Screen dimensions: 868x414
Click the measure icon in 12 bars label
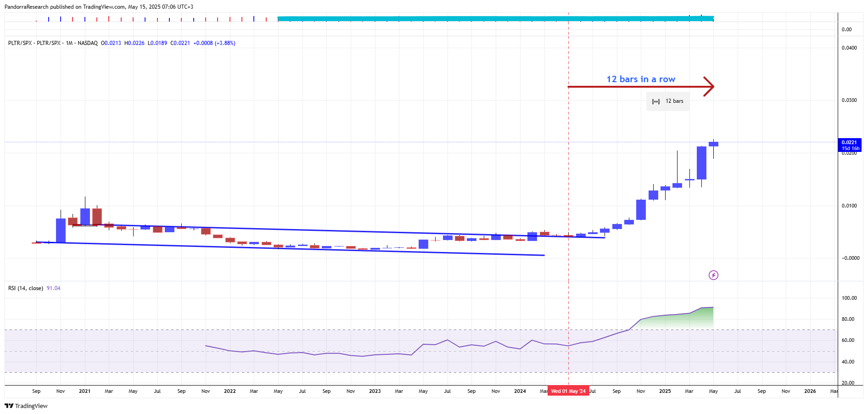(656, 101)
